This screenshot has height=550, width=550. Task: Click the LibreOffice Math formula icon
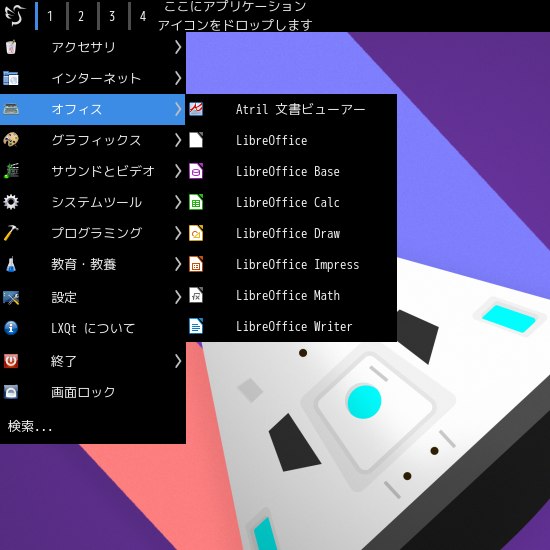click(196, 295)
